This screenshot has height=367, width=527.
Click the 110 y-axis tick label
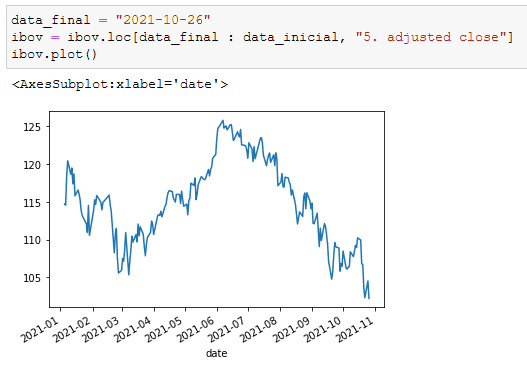pos(32,240)
